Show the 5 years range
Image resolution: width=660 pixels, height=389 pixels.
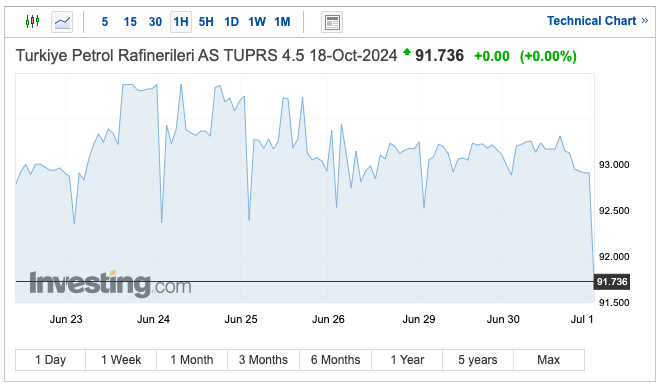tap(478, 360)
